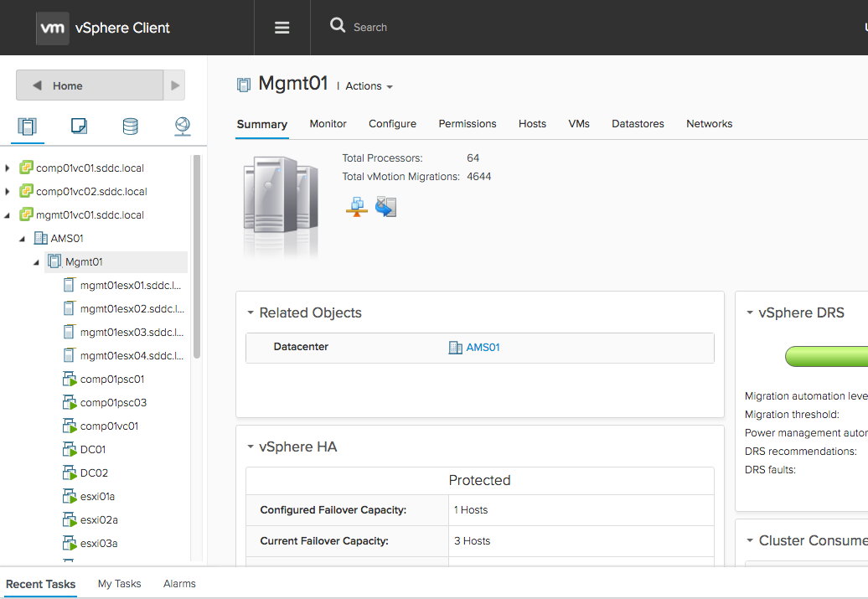Click the Home navigation button

coord(90,85)
